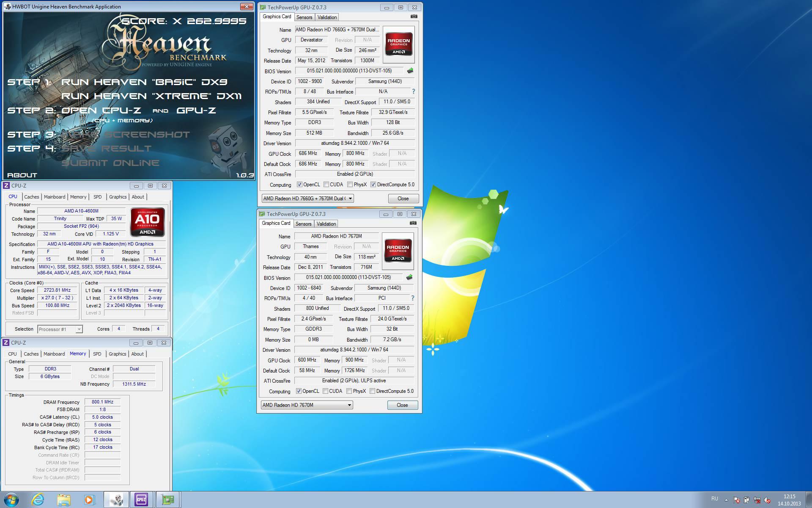Click Specification field in CPU-Z
This screenshot has height=508, width=812.
[x=101, y=244]
